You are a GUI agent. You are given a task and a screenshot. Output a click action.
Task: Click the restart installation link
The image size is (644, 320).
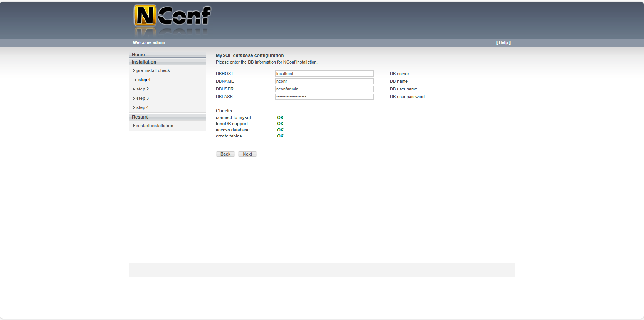[x=155, y=126]
